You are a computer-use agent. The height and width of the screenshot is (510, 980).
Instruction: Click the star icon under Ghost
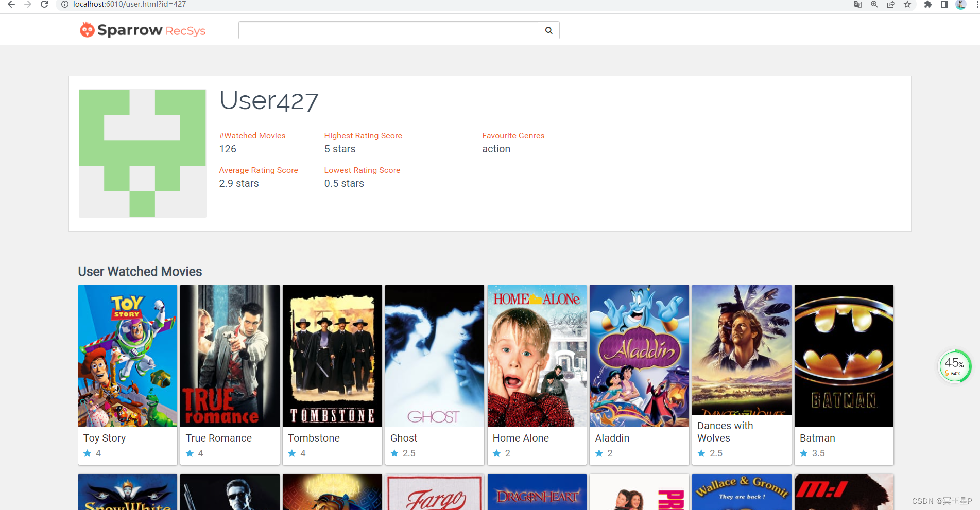[x=394, y=453]
